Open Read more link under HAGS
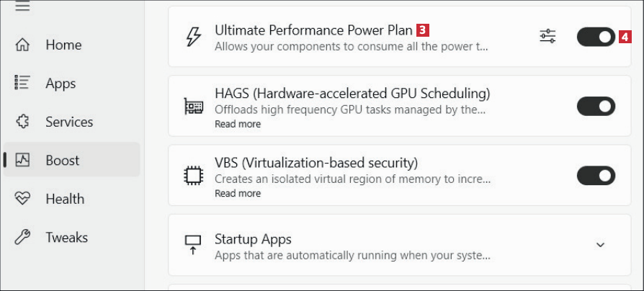Image resolution: width=644 pixels, height=291 pixels. pos(238,124)
